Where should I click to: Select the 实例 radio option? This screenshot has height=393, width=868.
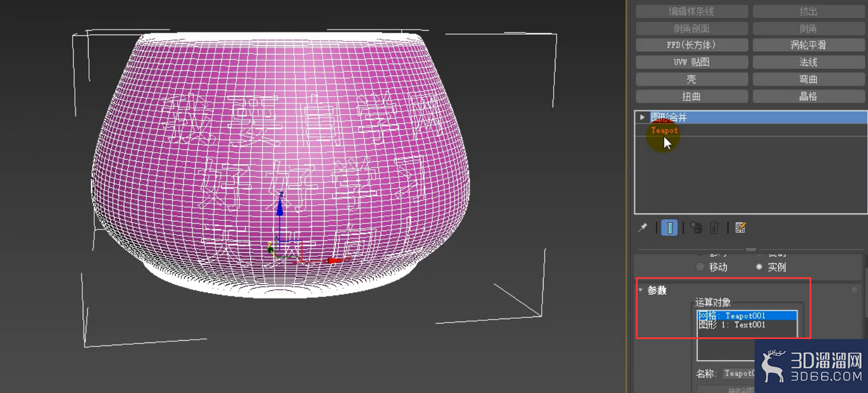759,267
